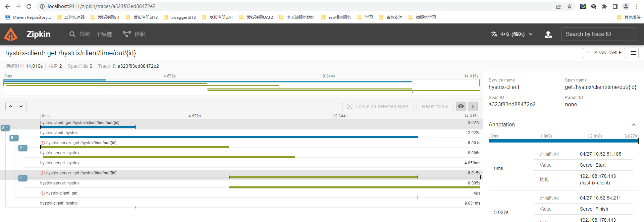Click the first colorful Chrome extension icon

(583, 6)
